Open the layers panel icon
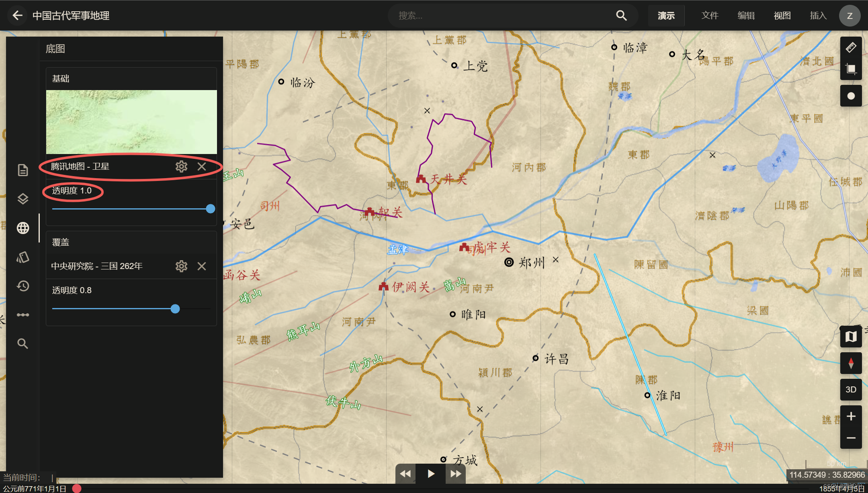The height and width of the screenshot is (493, 868). 23,199
